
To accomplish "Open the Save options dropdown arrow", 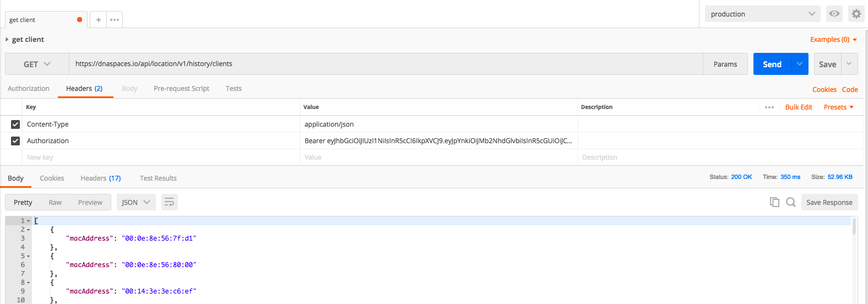I will (849, 64).
